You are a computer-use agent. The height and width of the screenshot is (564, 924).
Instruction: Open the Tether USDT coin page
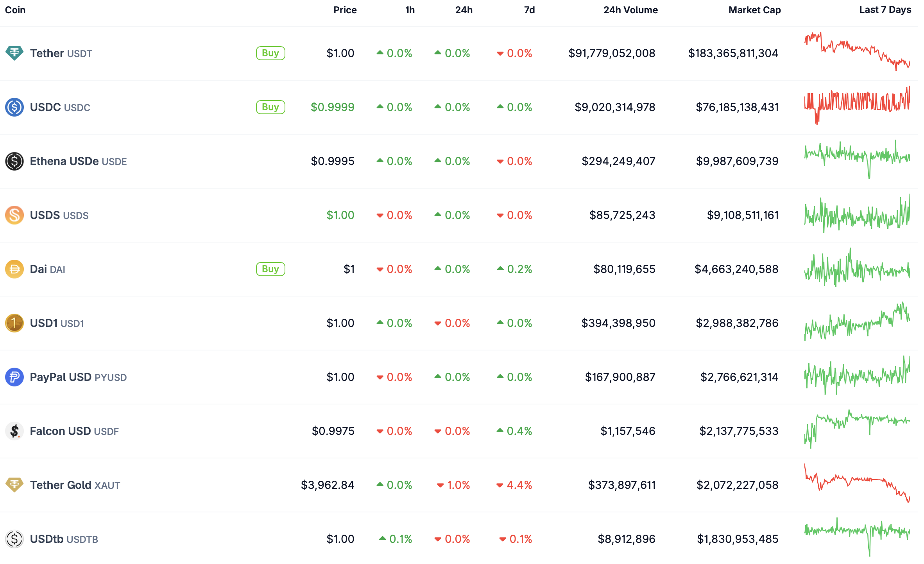click(x=47, y=53)
